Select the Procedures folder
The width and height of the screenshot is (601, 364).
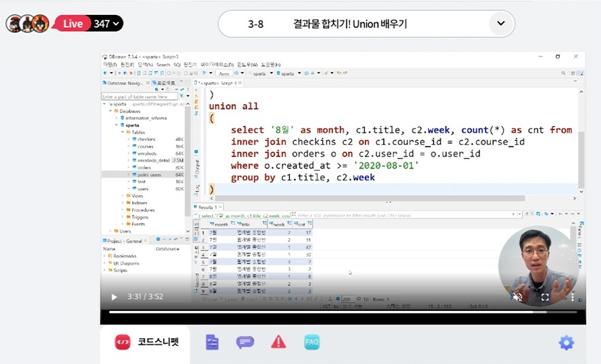(143, 210)
